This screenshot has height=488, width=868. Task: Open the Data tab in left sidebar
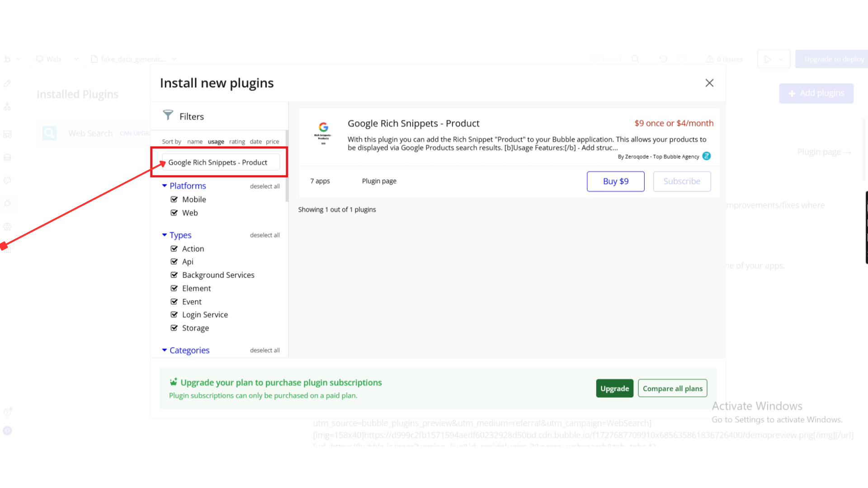[x=7, y=158]
